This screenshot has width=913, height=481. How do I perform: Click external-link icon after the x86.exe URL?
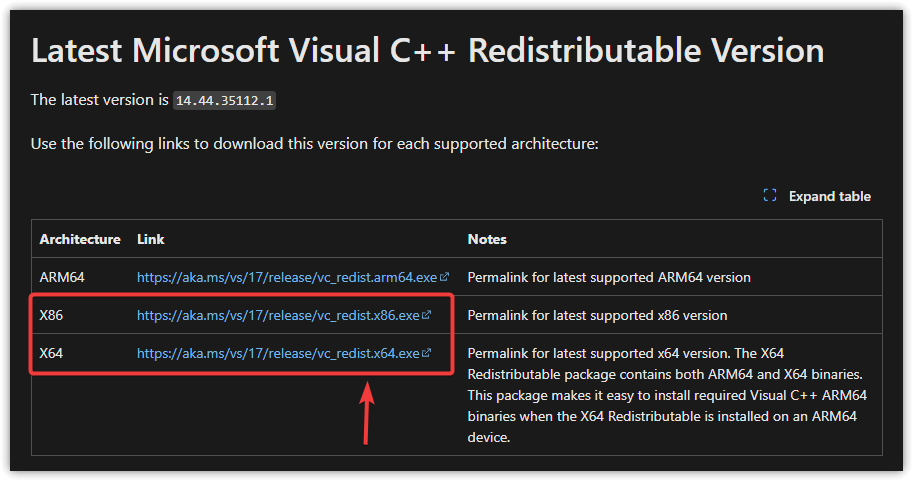[x=427, y=315]
